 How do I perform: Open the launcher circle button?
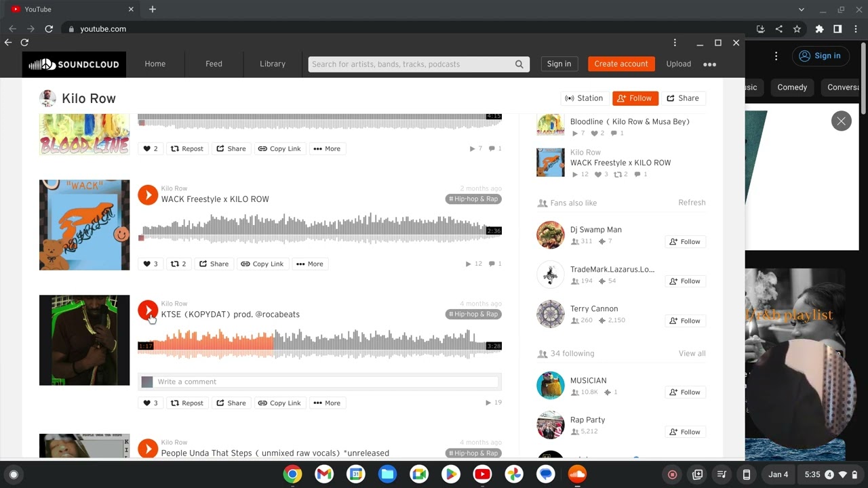pos(14,474)
